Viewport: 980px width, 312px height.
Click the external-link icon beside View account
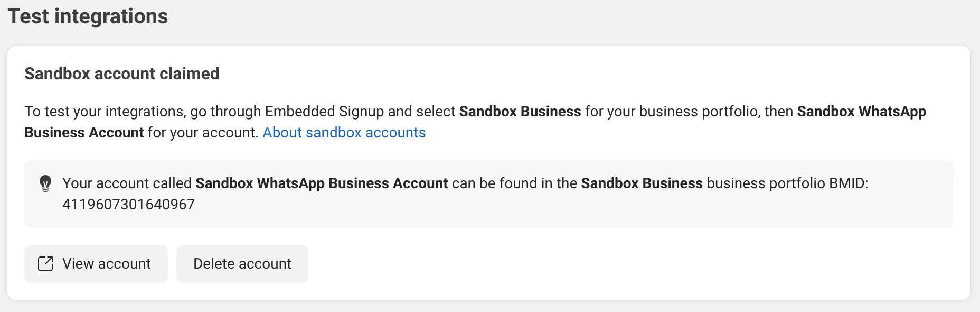tap(45, 263)
